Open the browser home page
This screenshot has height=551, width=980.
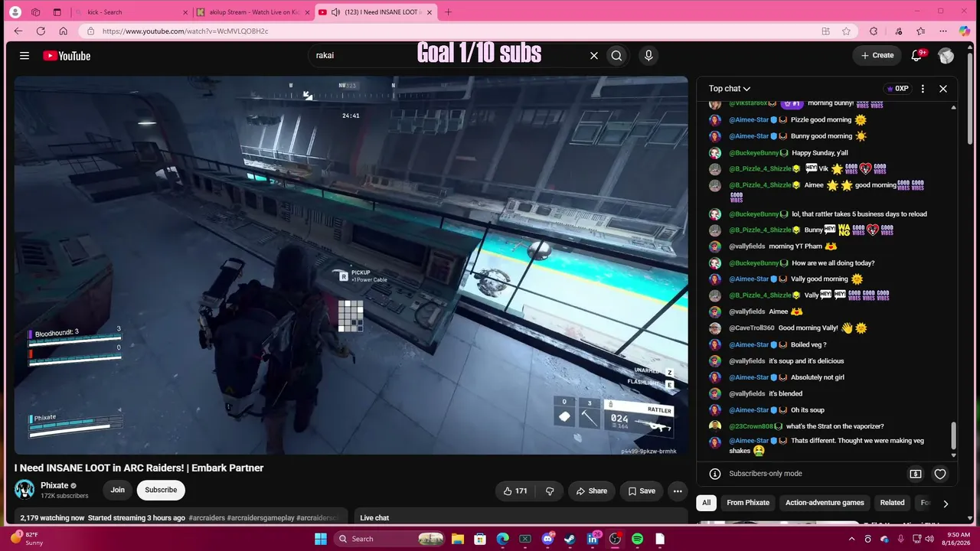(63, 31)
